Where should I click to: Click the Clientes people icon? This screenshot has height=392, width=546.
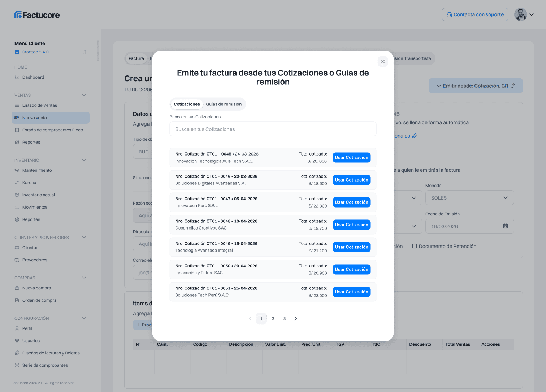17,248
